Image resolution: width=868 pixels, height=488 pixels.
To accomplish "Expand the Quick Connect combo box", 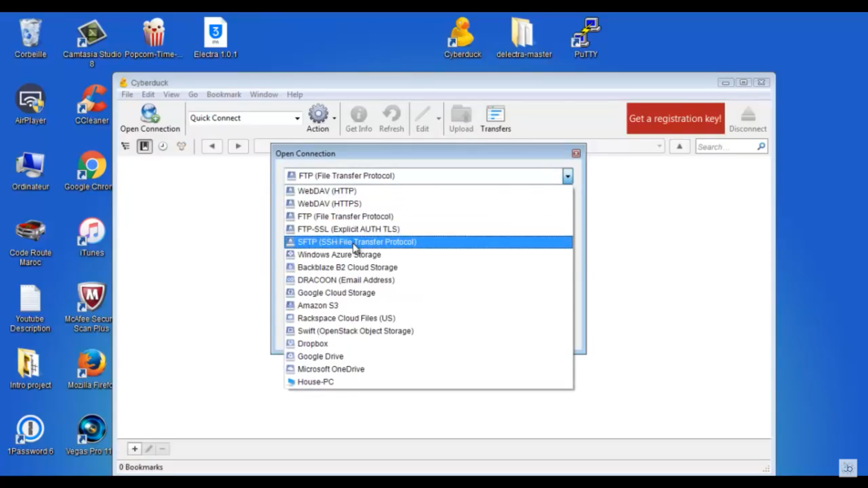I will 297,119.
